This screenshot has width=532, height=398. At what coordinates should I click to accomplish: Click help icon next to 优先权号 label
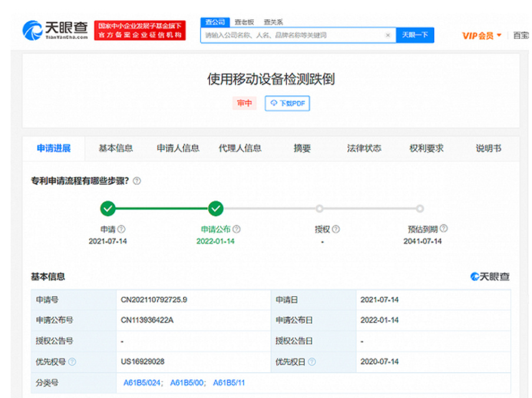click(72, 361)
